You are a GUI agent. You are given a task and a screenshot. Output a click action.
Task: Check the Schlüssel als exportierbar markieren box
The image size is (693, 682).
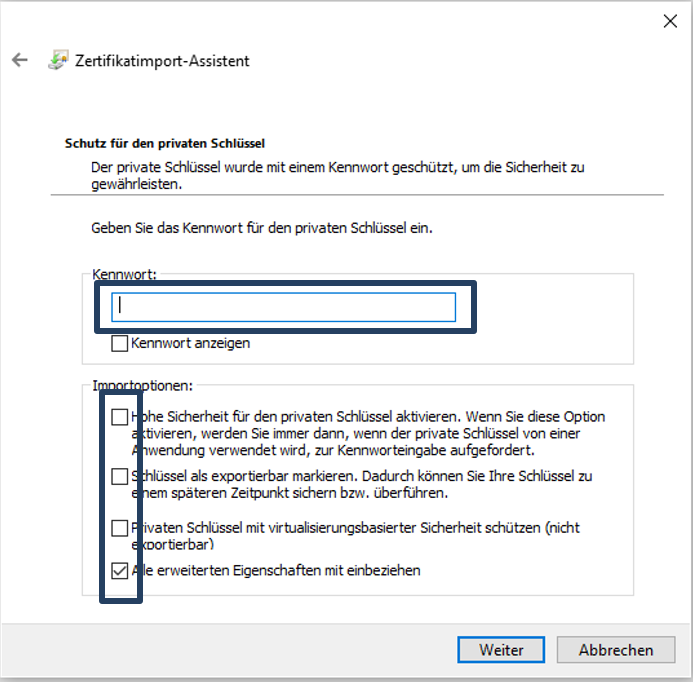pyautogui.click(x=120, y=477)
